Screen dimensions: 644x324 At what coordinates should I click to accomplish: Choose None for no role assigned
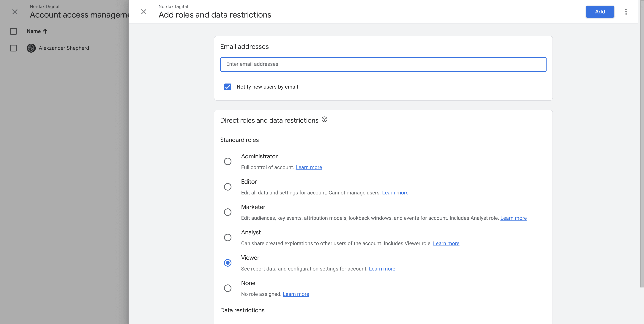tap(228, 288)
